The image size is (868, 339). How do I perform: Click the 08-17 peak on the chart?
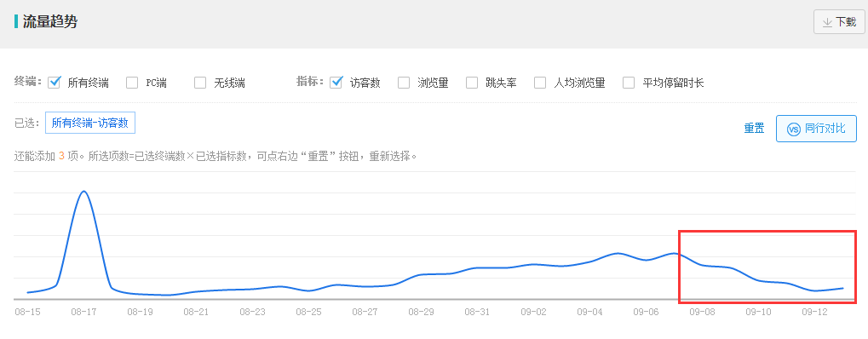click(83, 191)
